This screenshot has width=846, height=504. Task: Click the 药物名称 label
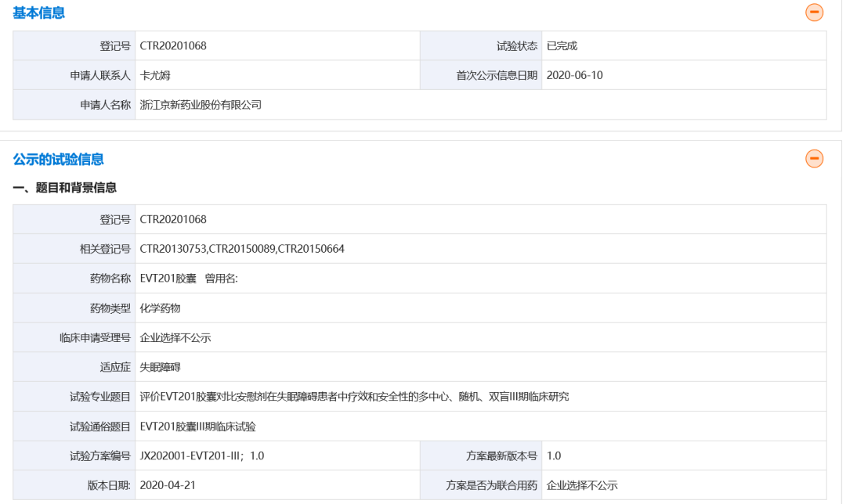tap(110, 279)
